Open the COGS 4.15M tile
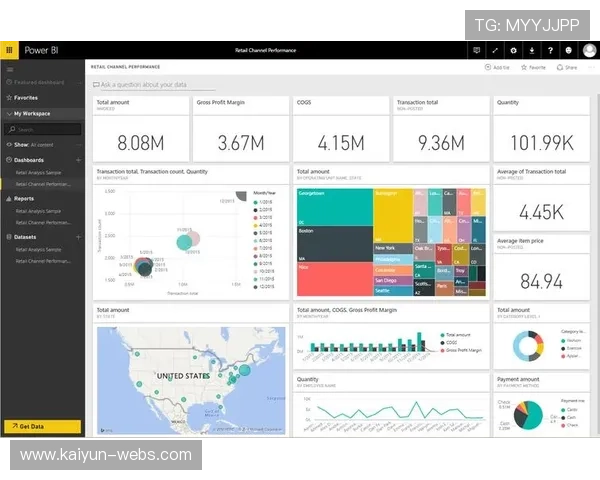This screenshot has height=480, width=600. 341,129
